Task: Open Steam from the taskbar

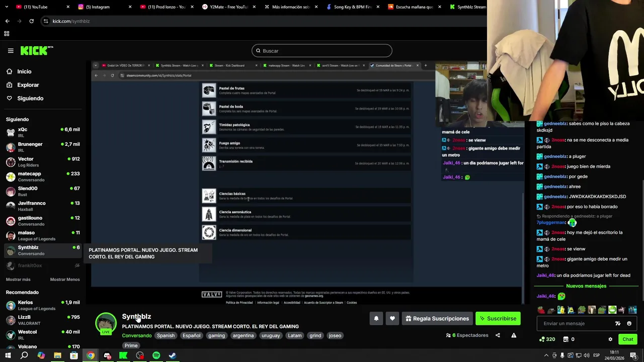Action: [x=173, y=355]
